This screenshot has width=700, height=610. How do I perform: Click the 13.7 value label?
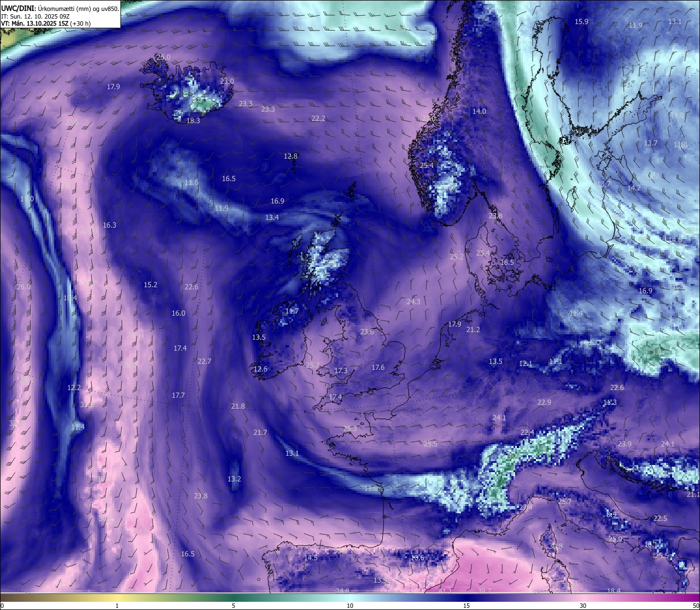650,143
